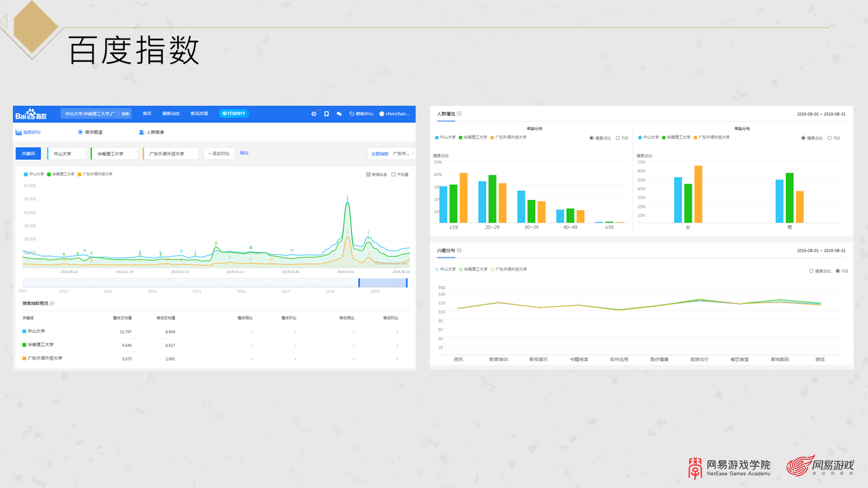Screen dimensions: 868x488
Task: Click help icon next to 人群属性
Action: [x=459, y=114]
